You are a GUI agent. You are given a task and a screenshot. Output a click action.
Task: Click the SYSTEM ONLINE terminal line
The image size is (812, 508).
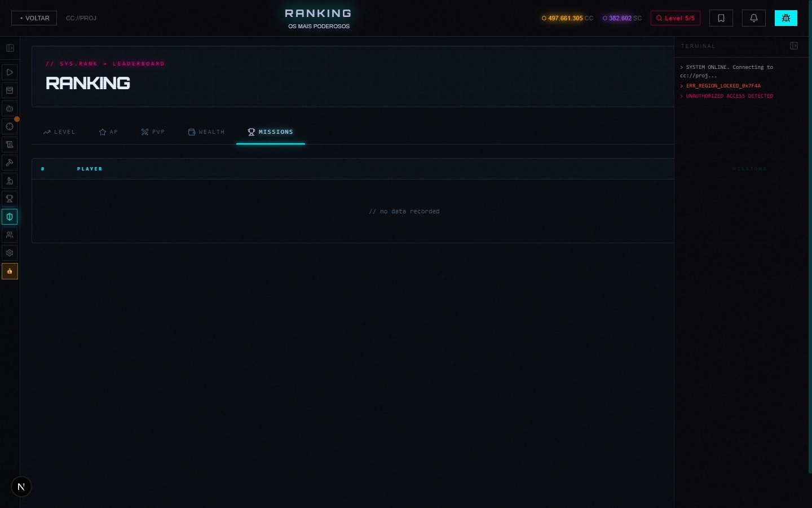pos(727,71)
